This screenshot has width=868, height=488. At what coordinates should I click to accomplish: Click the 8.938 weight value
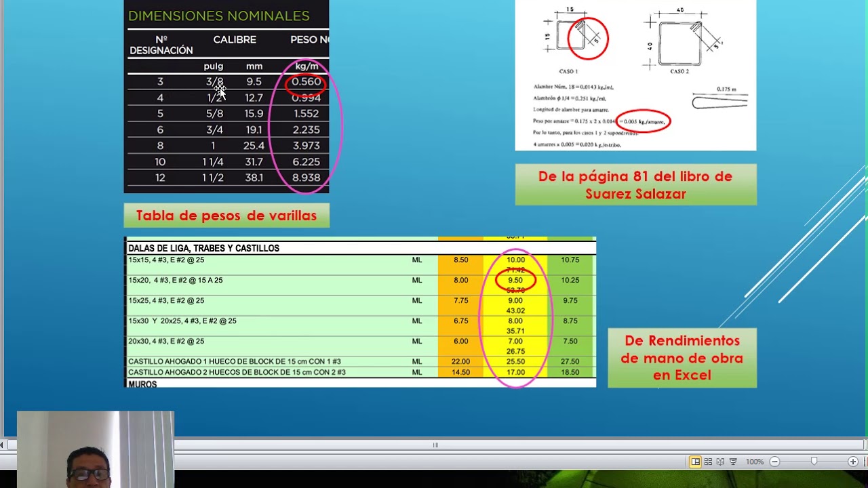click(307, 178)
